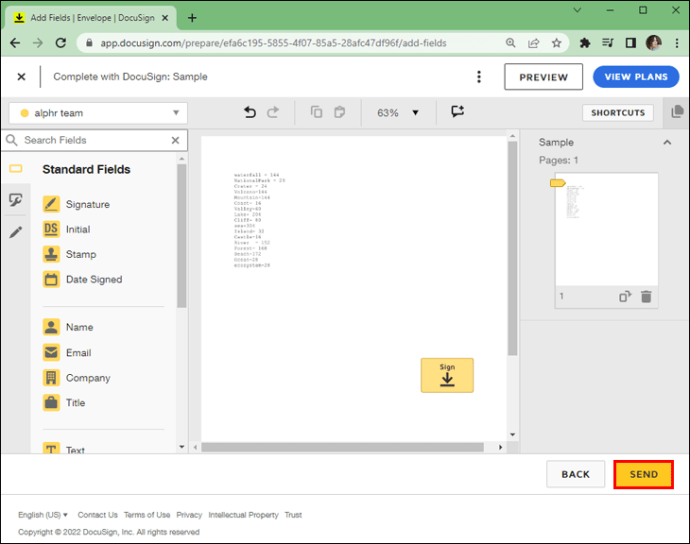Open the Trust link
This screenshot has width=690, height=544.
293,515
